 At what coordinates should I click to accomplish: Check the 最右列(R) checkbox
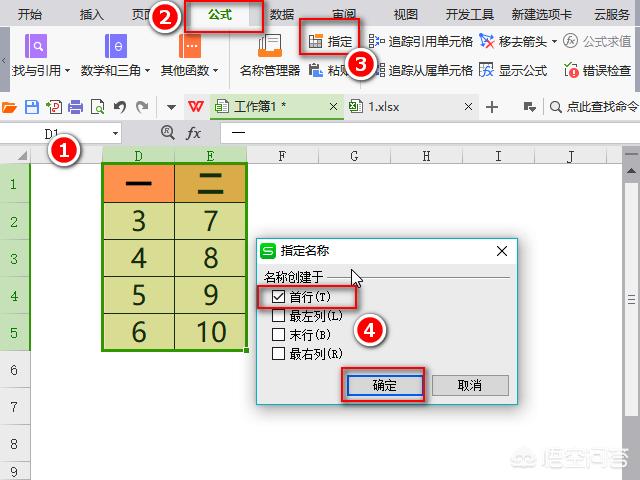[x=278, y=353]
